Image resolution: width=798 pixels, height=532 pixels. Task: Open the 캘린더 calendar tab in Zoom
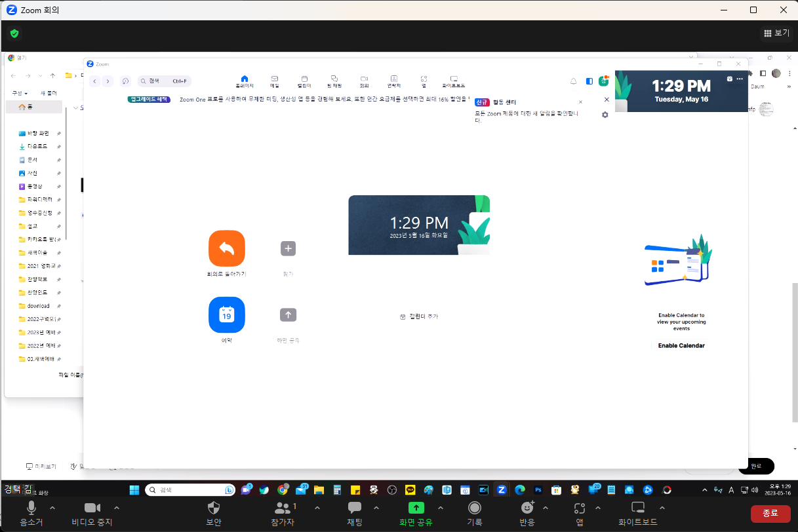tap(304, 81)
